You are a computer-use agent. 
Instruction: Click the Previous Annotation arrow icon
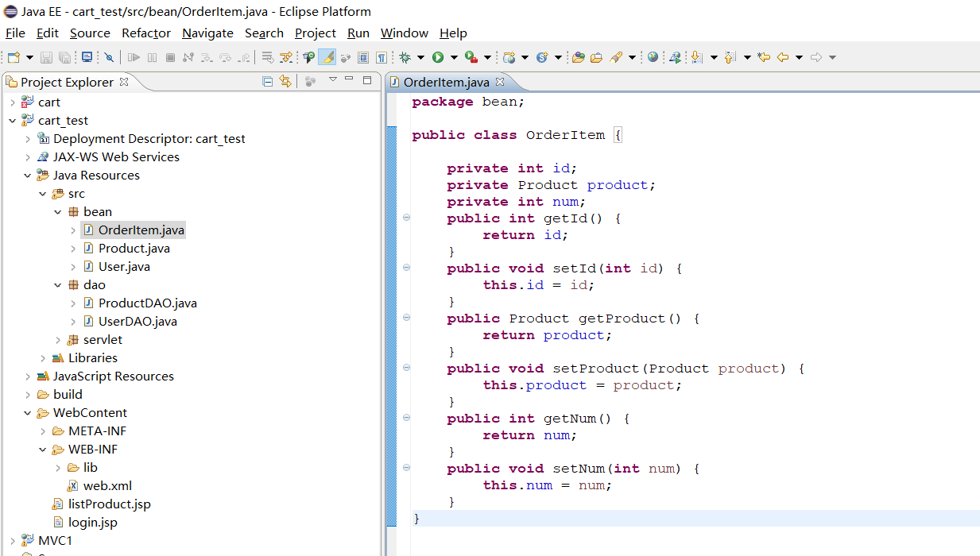pyautogui.click(x=730, y=57)
